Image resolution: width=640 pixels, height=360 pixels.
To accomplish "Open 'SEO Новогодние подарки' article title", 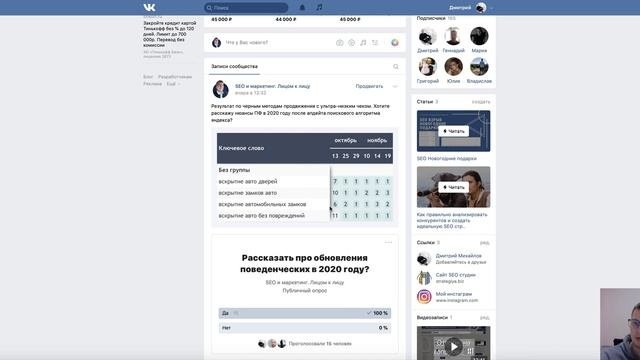I will (447, 158).
